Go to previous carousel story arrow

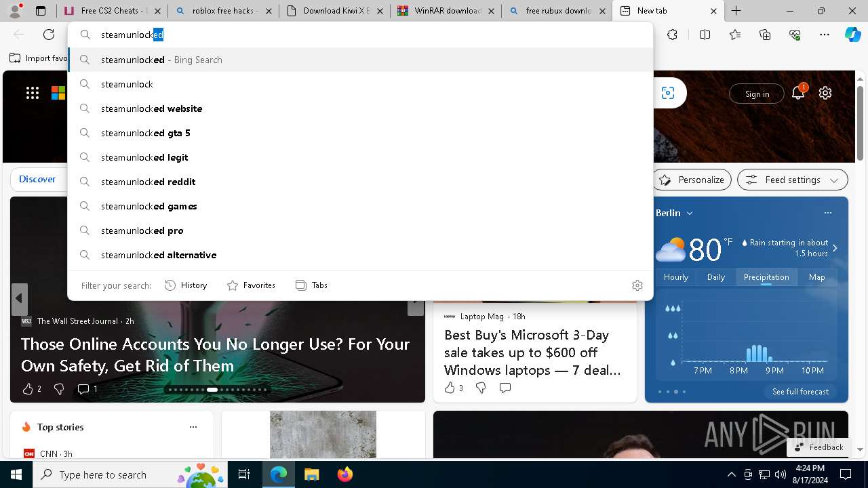click(19, 299)
